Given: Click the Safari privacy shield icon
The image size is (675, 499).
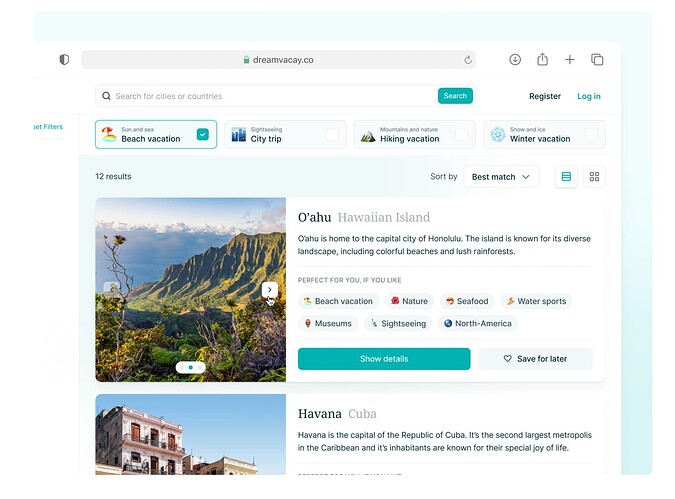Looking at the screenshot, I should pos(65,60).
